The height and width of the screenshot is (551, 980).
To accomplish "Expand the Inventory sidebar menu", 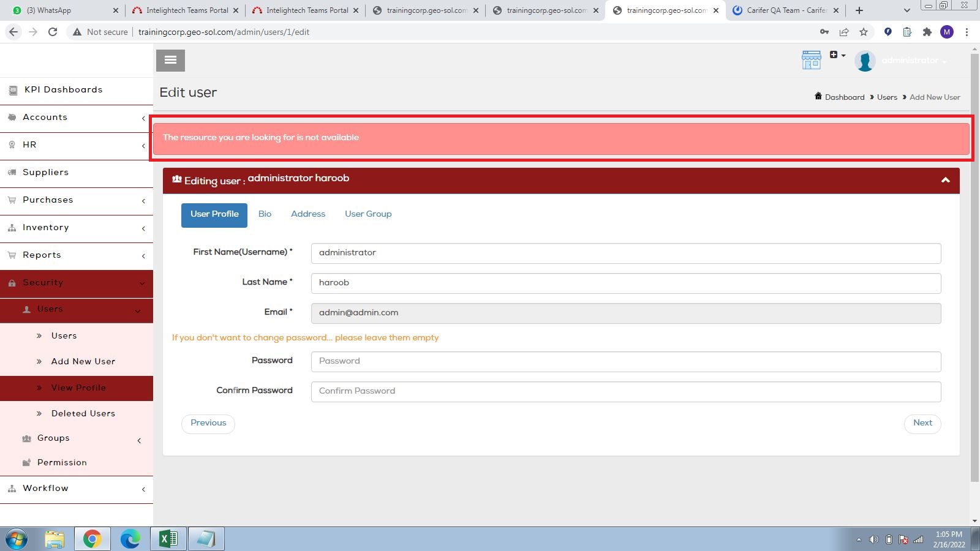I will (x=77, y=228).
